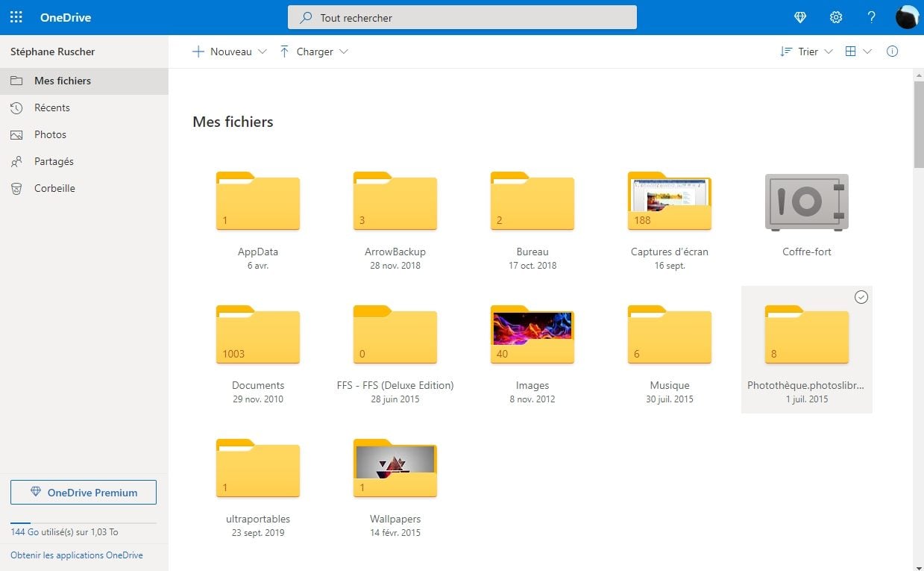Viewport: 924px width, 571px height.
Task: Open the ultraportables folder icon
Action: pos(258,468)
